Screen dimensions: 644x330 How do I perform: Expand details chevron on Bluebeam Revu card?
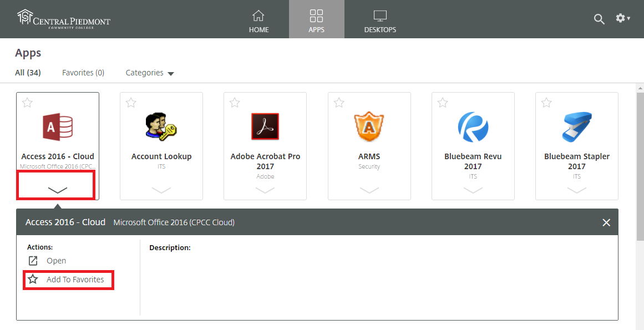coord(473,190)
